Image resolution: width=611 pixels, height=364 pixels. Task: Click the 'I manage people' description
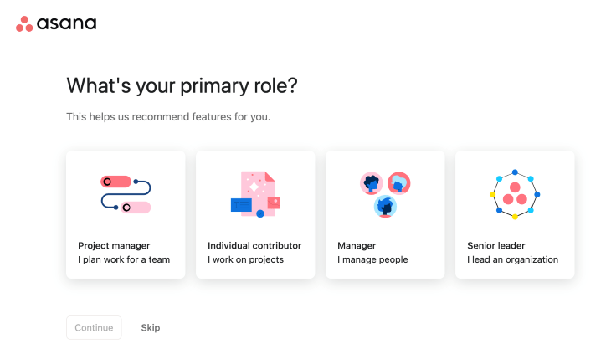coord(372,259)
